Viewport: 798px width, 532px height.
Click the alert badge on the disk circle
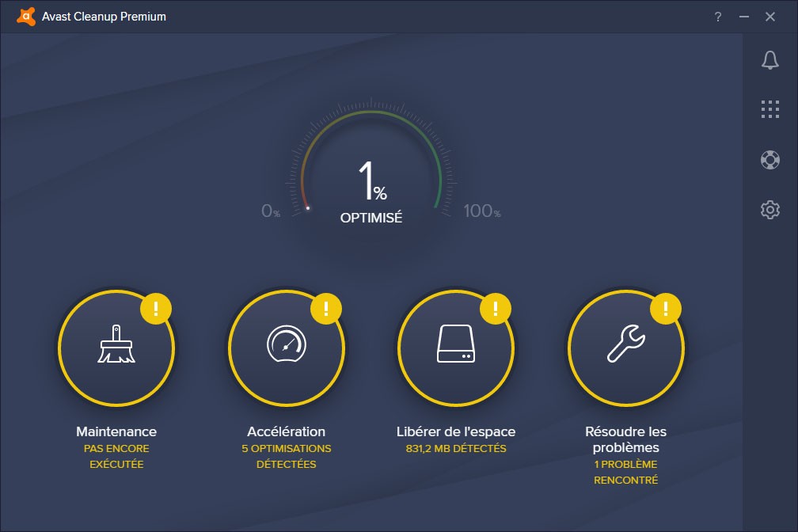pyautogui.click(x=496, y=308)
